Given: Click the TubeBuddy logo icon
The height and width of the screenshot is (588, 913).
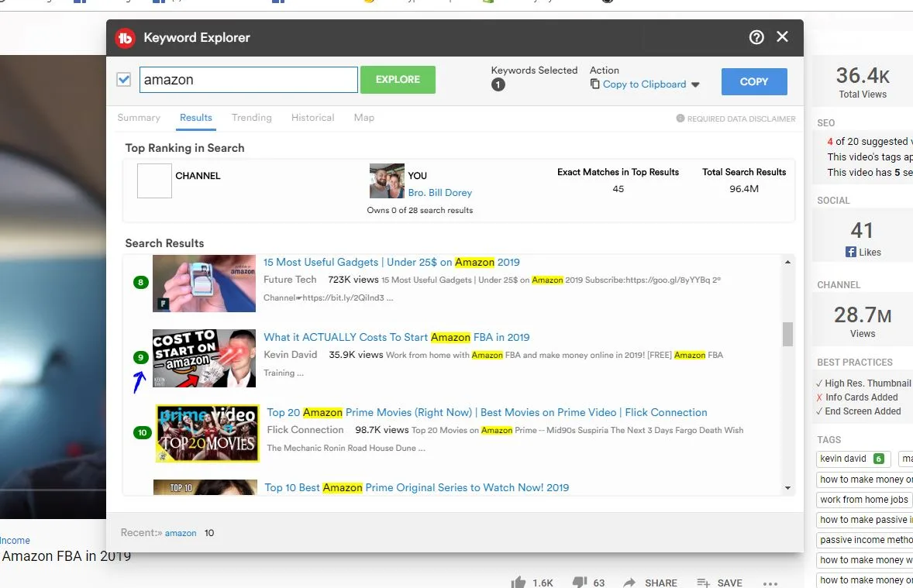Looking at the screenshot, I should 125,38.
